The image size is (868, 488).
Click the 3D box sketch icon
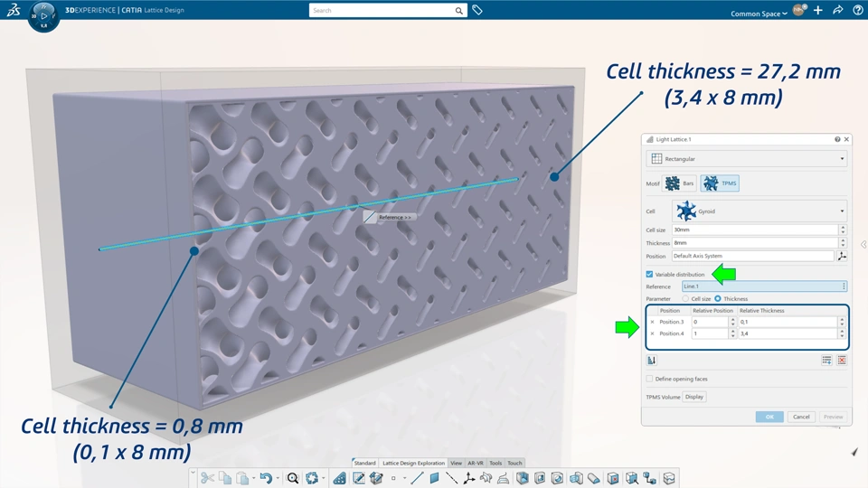[376, 478]
